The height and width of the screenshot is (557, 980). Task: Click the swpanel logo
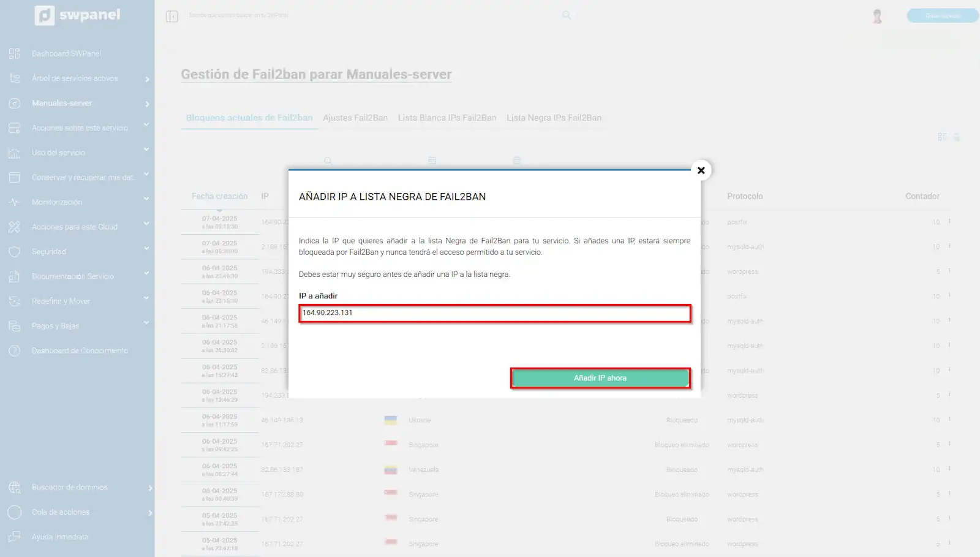[x=78, y=15]
